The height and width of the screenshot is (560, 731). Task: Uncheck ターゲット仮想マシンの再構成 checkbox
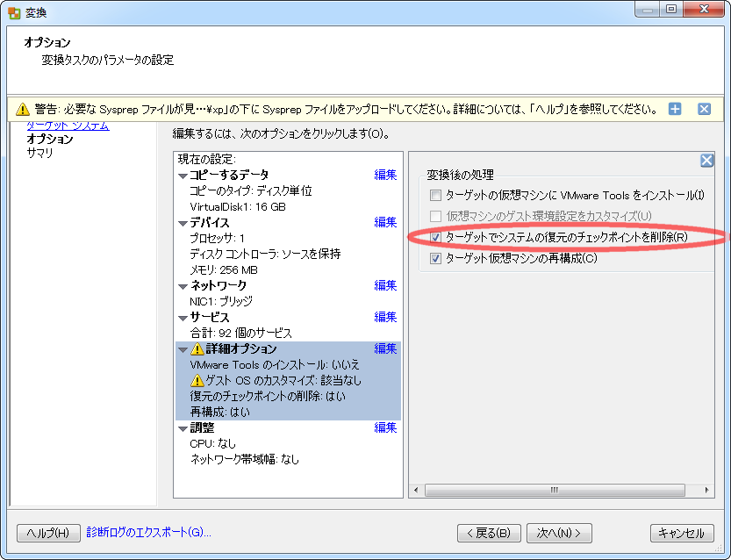click(x=435, y=258)
